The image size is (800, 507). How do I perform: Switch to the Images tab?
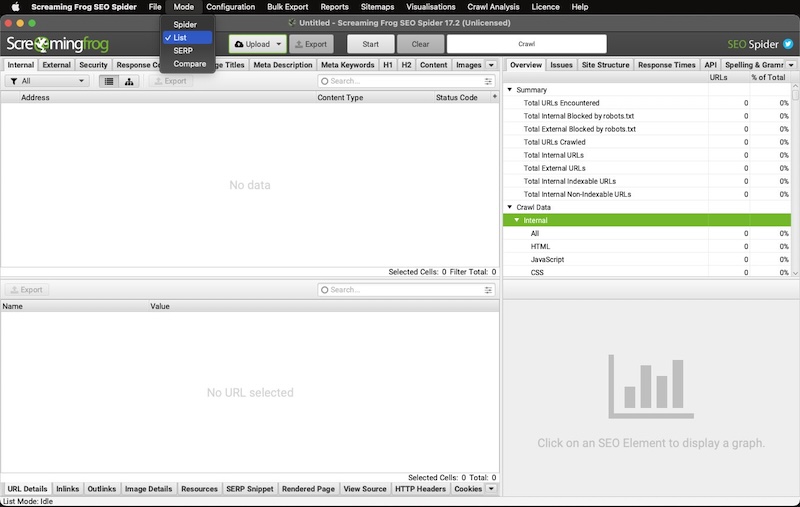coord(468,65)
